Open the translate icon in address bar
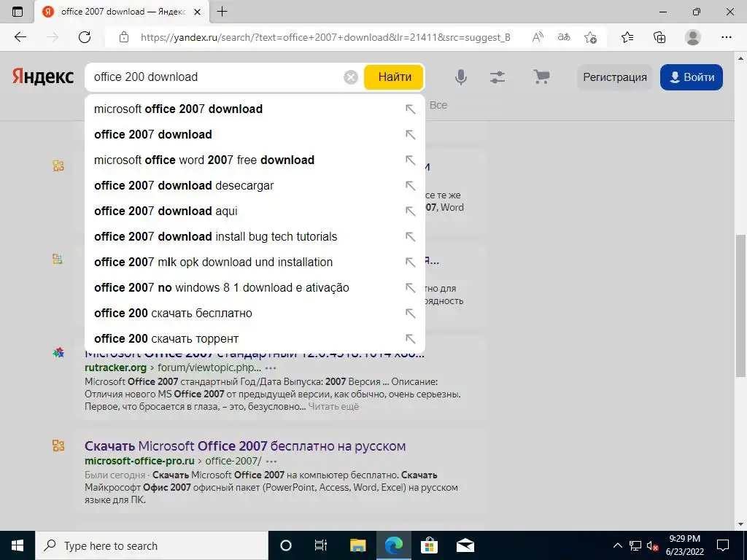This screenshot has width=747, height=560. pos(564,37)
